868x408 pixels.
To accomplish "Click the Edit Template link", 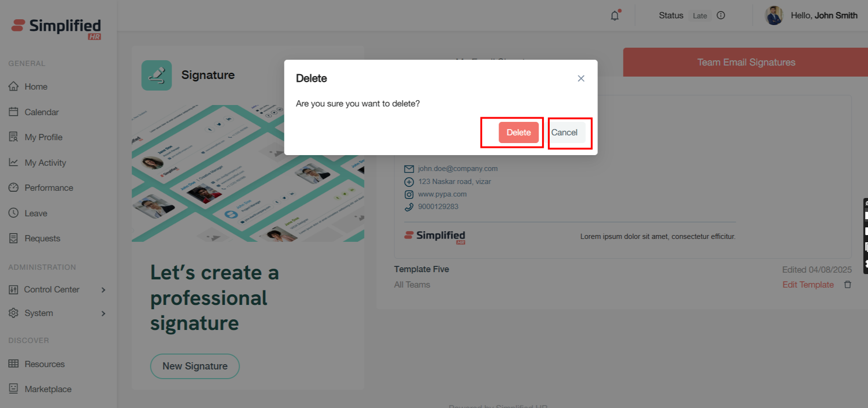I will [x=808, y=285].
